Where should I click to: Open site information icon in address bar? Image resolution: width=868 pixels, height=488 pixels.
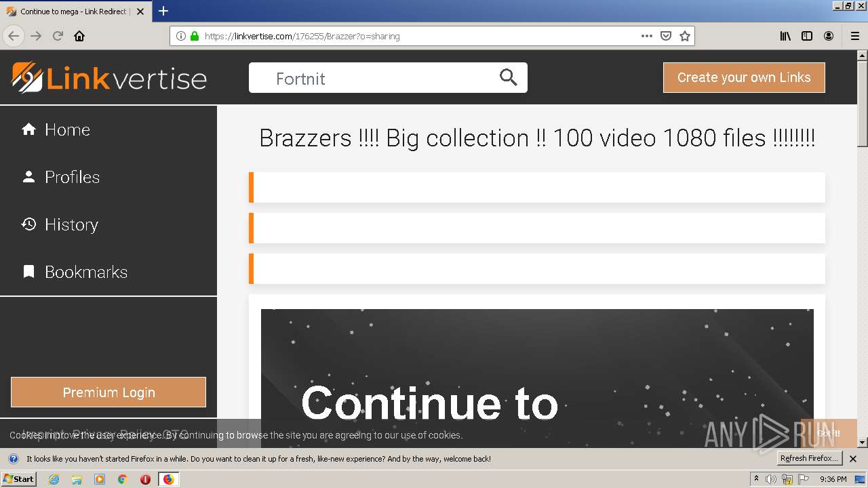(181, 36)
